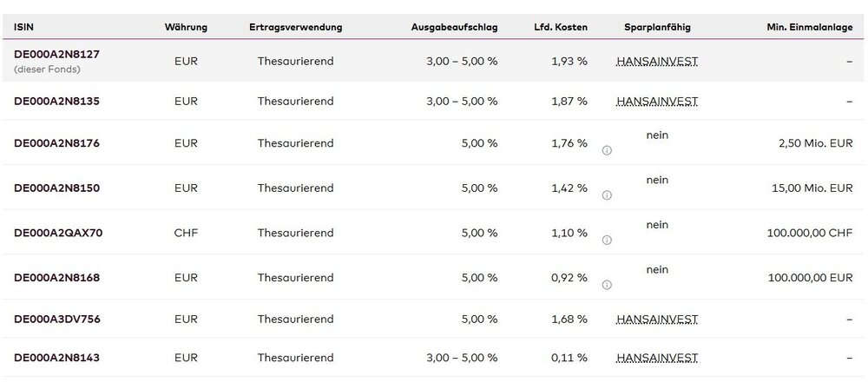
Task: Click the Min. Einmalanlage column header
Action: (809, 27)
